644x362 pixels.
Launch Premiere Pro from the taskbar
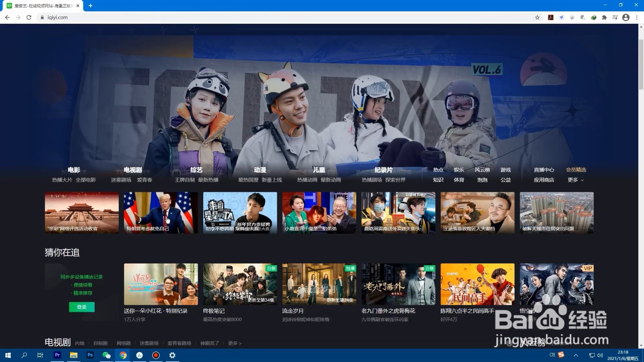(x=57, y=355)
